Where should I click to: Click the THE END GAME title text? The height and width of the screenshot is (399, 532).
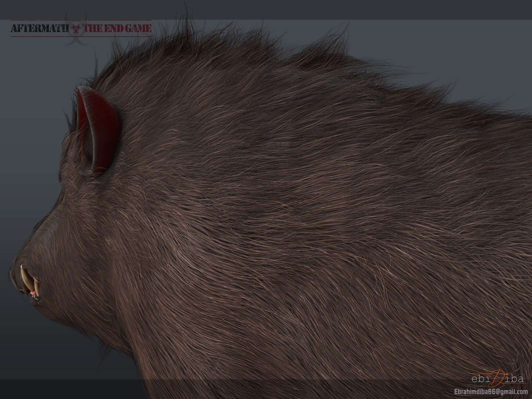117,29
